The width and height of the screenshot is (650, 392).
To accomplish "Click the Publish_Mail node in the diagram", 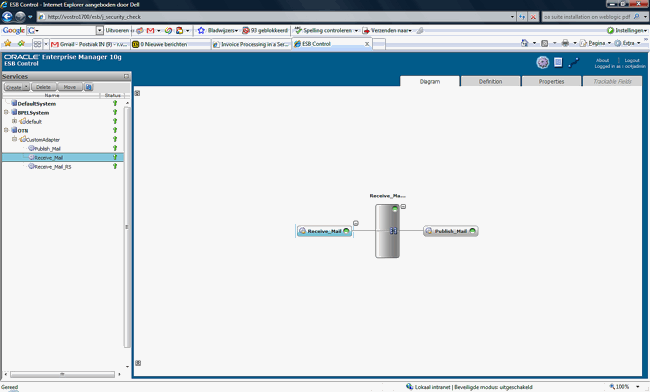I will tap(451, 231).
